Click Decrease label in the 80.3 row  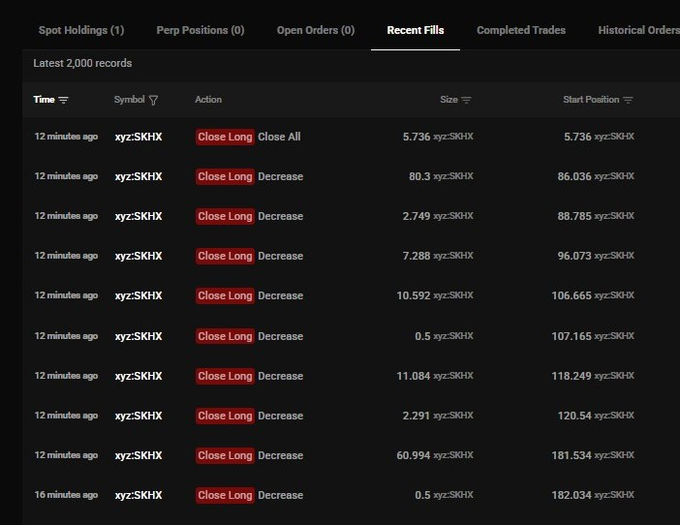point(281,176)
